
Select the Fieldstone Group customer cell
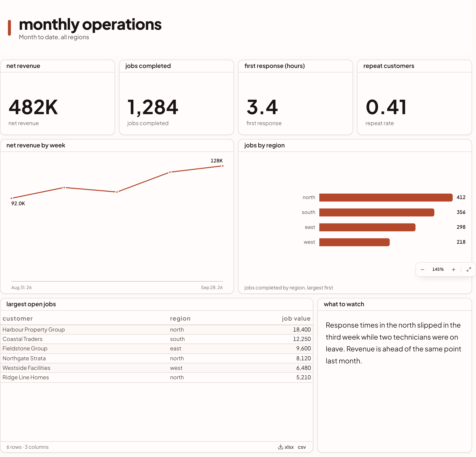pyautogui.click(x=25, y=348)
